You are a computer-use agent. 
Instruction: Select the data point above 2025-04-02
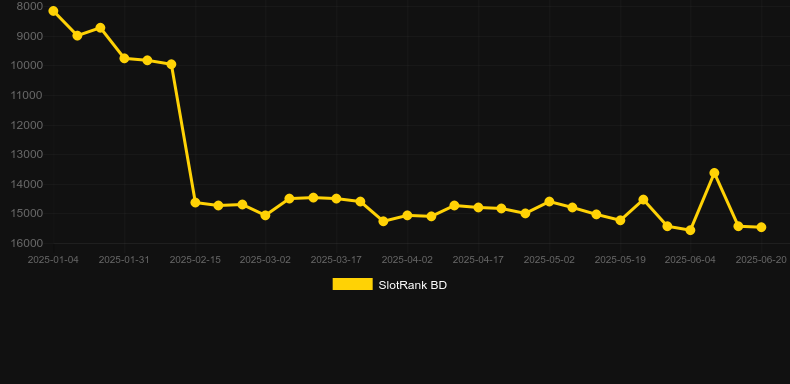[407, 215]
